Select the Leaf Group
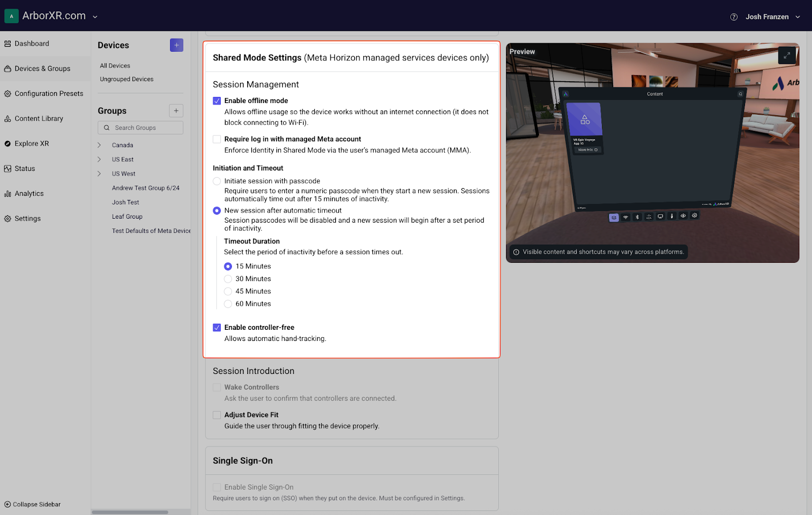This screenshot has width=812, height=515. (127, 216)
